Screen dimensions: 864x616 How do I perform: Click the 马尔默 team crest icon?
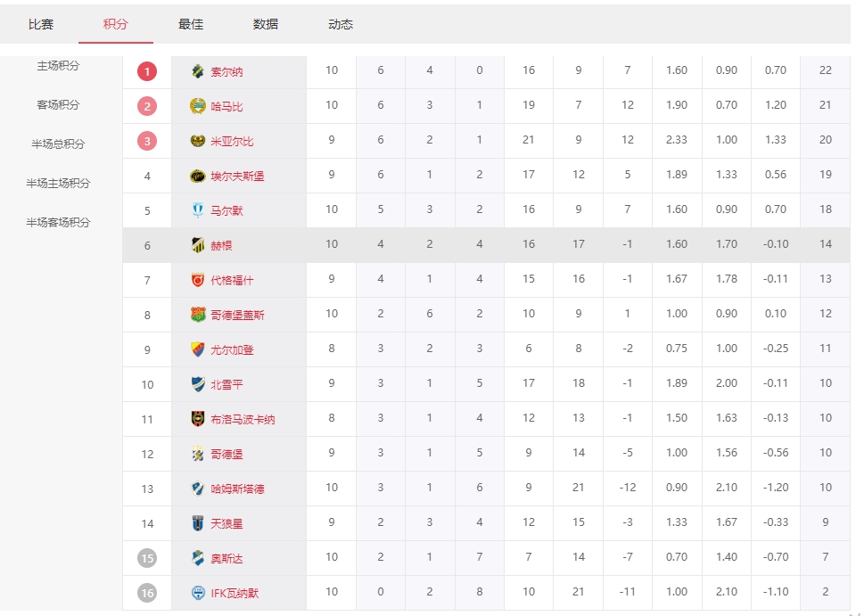[x=198, y=210]
